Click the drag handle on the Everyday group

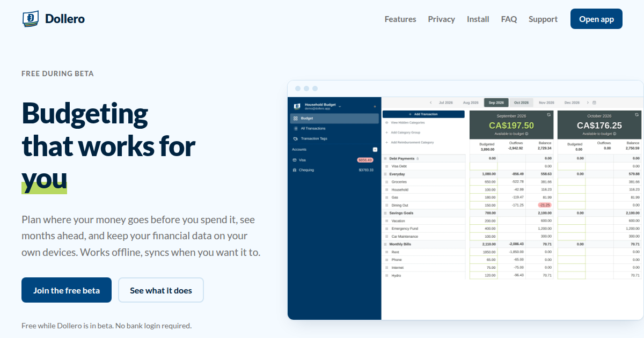pos(385,174)
